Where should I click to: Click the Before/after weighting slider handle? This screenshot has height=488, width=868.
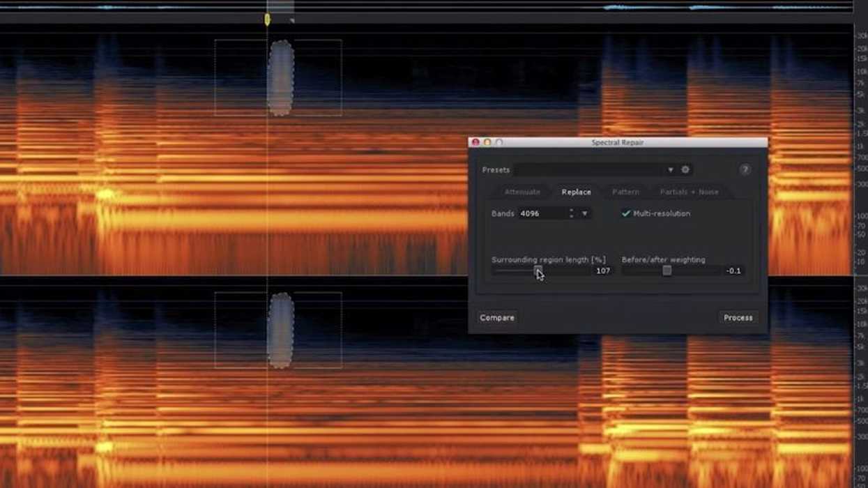coord(667,270)
